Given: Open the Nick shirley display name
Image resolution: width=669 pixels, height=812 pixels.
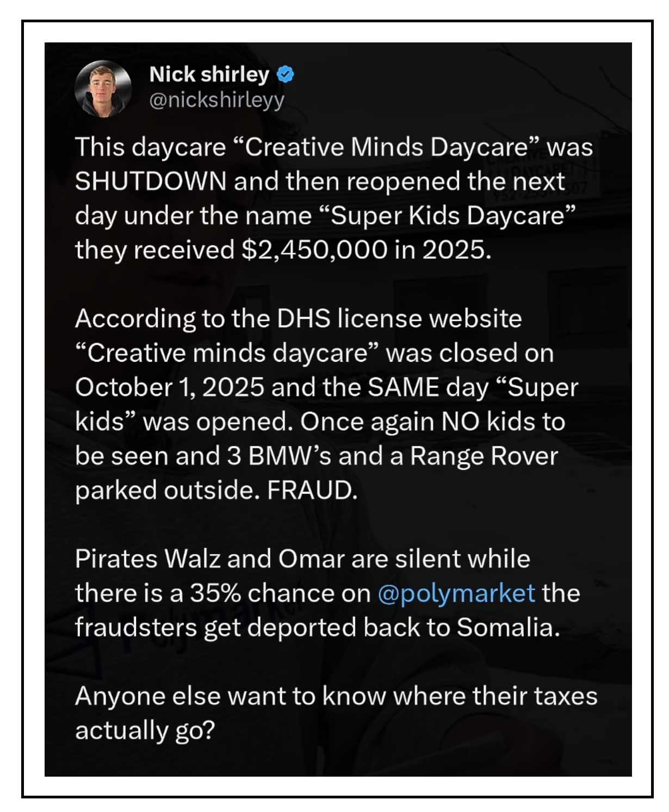Looking at the screenshot, I should tap(209, 75).
